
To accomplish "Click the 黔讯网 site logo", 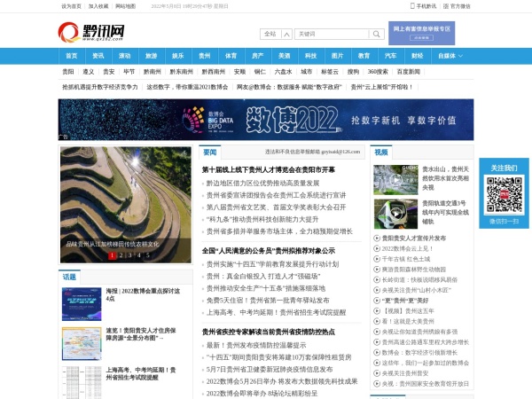I will pyautogui.click(x=91, y=33).
